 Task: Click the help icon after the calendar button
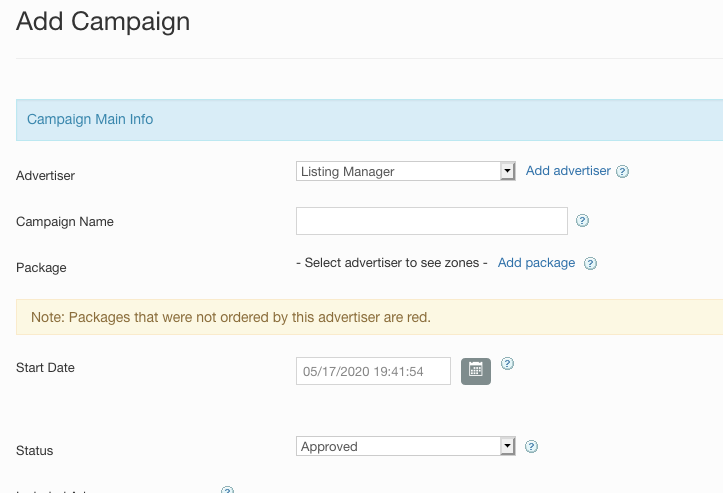(507, 364)
